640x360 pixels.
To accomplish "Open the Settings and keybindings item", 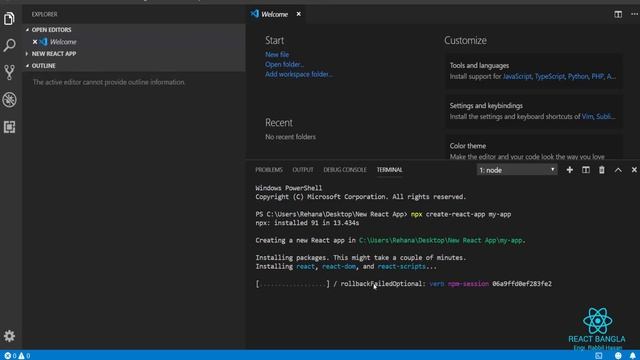I will tap(534, 111).
